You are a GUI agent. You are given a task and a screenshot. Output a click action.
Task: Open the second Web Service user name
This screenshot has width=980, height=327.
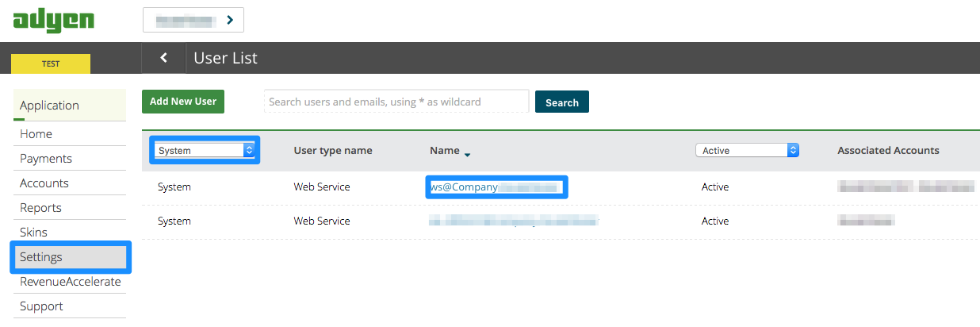point(513,221)
